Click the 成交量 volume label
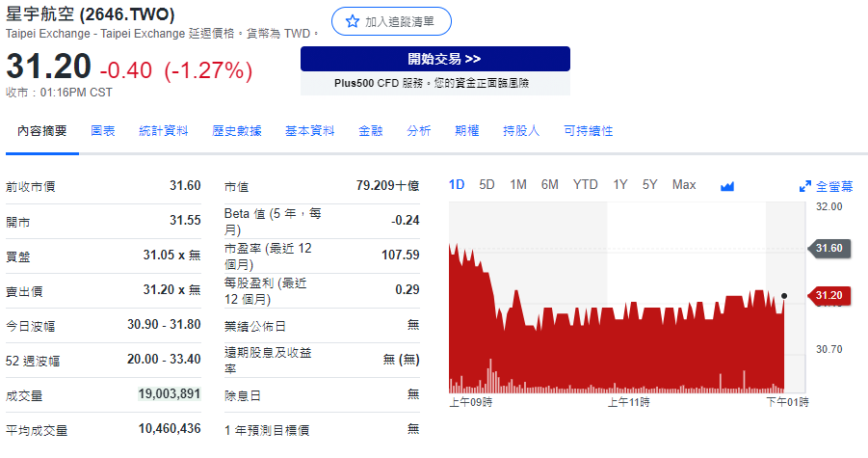 [x=24, y=396]
